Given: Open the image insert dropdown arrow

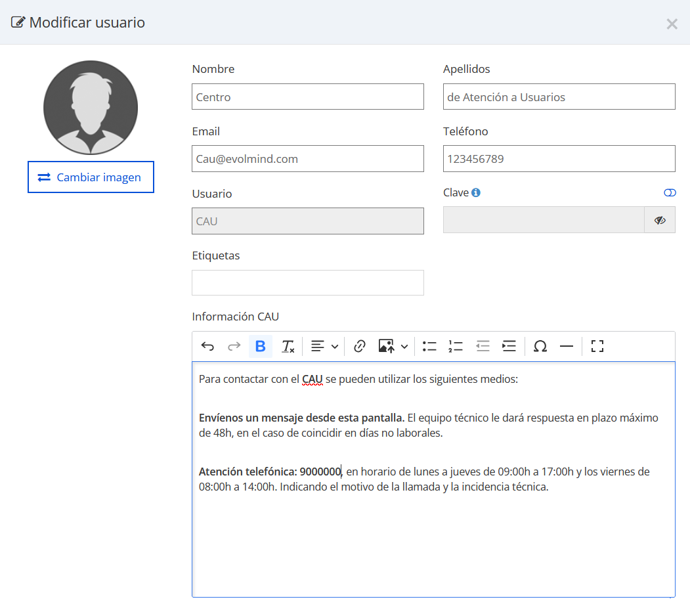Looking at the screenshot, I should (404, 347).
